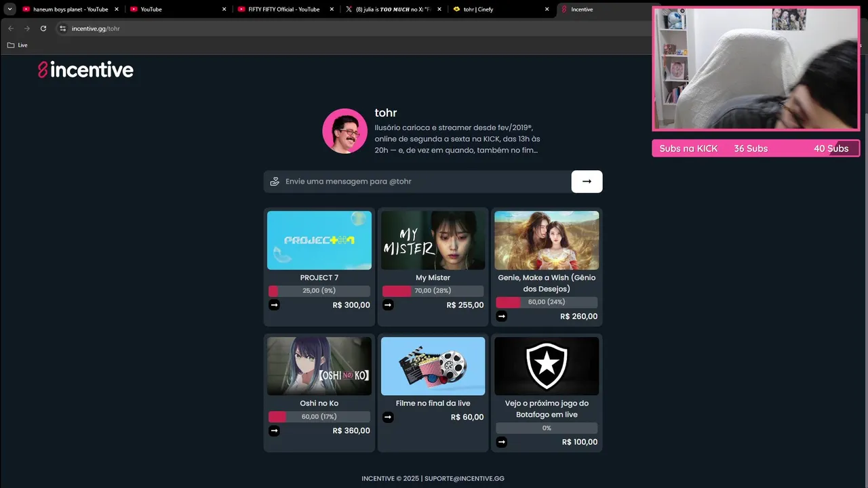Click SUPORTE@INCENTIVE.GG footer link
The height and width of the screenshot is (488, 868).
point(465,479)
